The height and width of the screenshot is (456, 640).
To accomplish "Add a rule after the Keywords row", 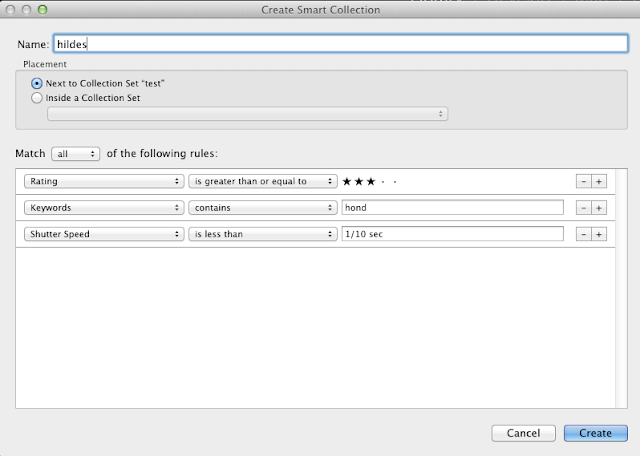I will coord(599,208).
